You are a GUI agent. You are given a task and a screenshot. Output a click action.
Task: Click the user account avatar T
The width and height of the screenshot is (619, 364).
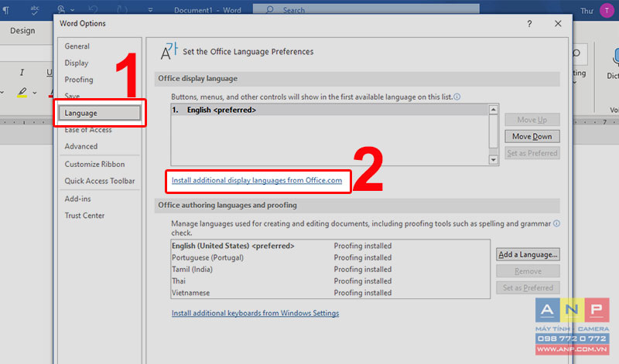(607, 11)
